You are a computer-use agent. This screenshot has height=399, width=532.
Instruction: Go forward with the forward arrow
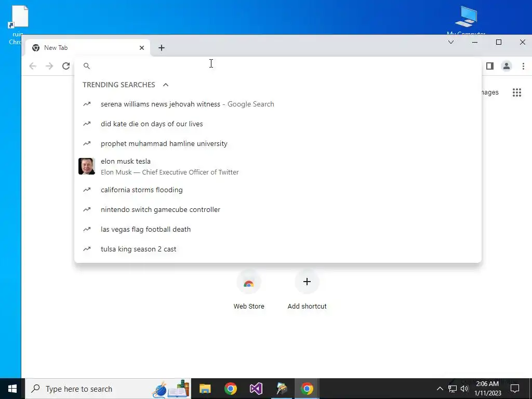[49, 66]
